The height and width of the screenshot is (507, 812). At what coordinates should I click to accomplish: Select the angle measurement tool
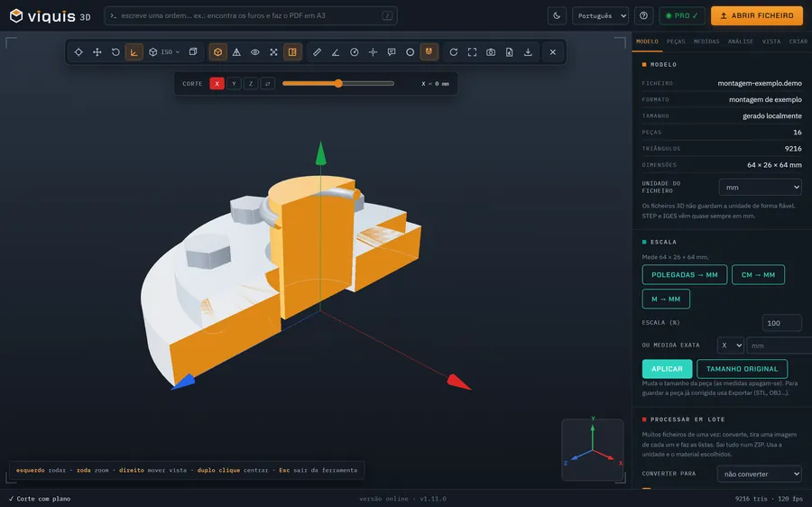(x=336, y=52)
